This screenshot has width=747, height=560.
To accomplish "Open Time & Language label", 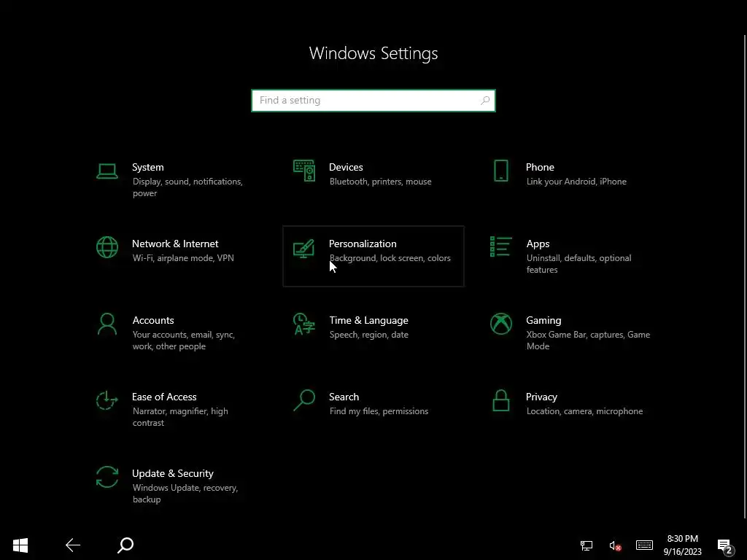I will point(368,321).
